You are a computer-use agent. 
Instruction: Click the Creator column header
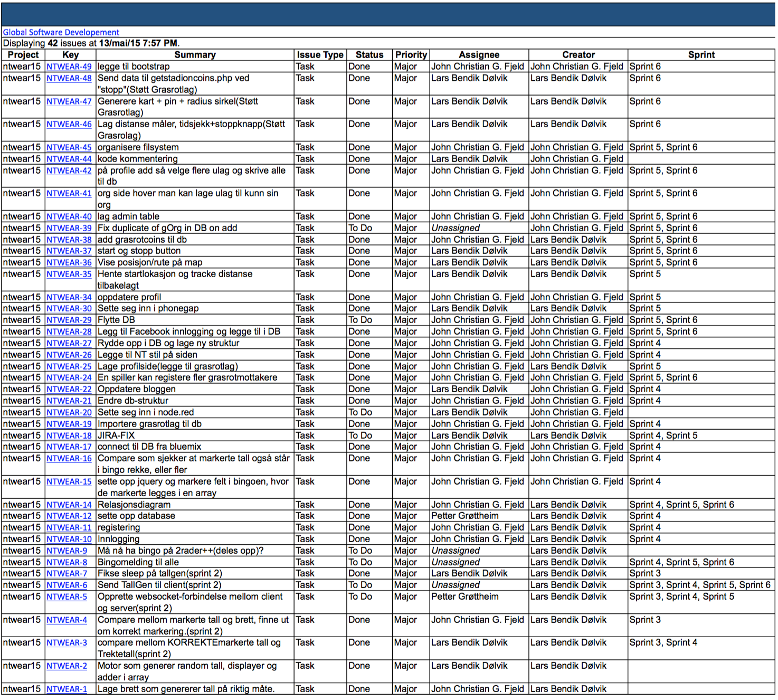578,55
